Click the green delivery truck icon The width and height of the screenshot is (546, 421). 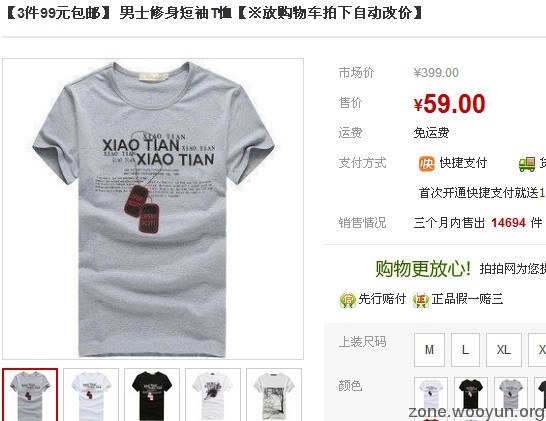click(527, 164)
